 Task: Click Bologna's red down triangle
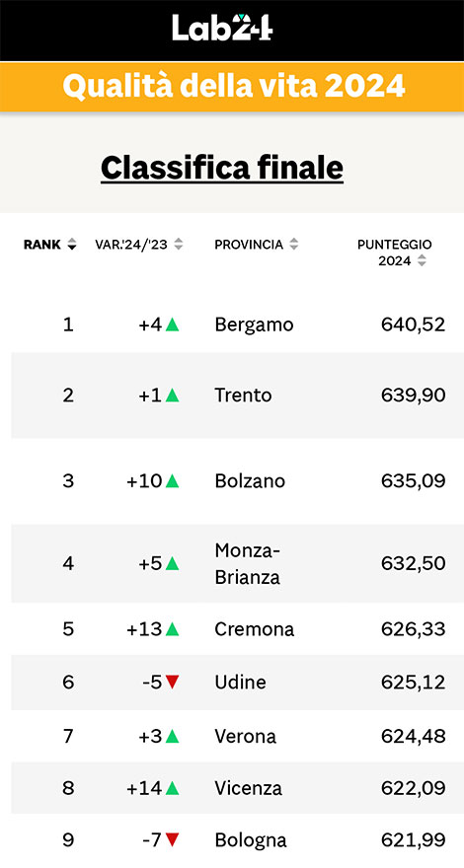(173, 840)
